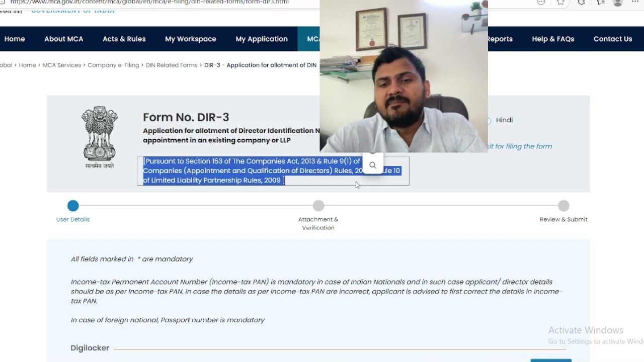Open the My Application menu
Viewport: 644px width, 362px height.
pyautogui.click(x=262, y=39)
